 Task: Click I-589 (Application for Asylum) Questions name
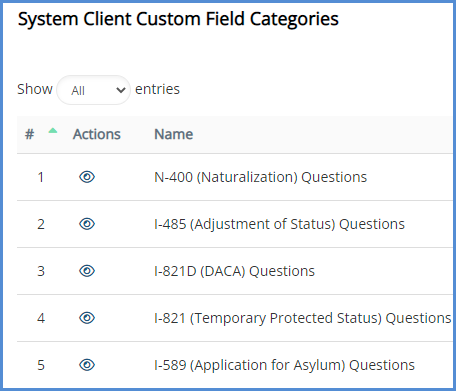click(284, 365)
